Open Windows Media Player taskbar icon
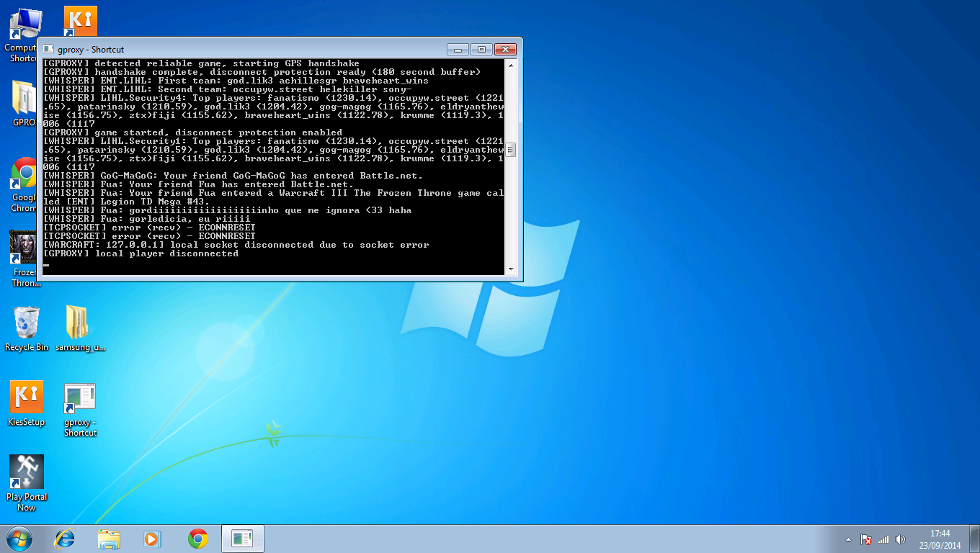 153,538
